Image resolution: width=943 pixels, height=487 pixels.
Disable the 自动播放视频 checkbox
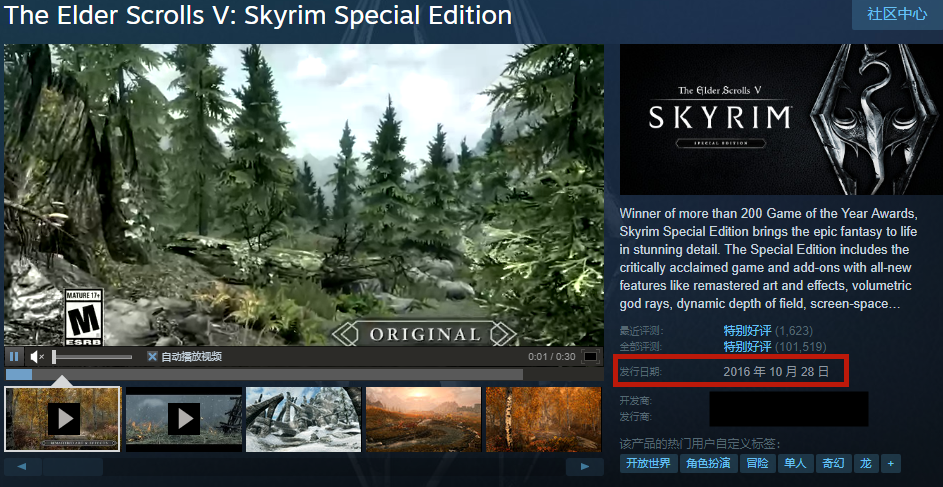(153, 357)
